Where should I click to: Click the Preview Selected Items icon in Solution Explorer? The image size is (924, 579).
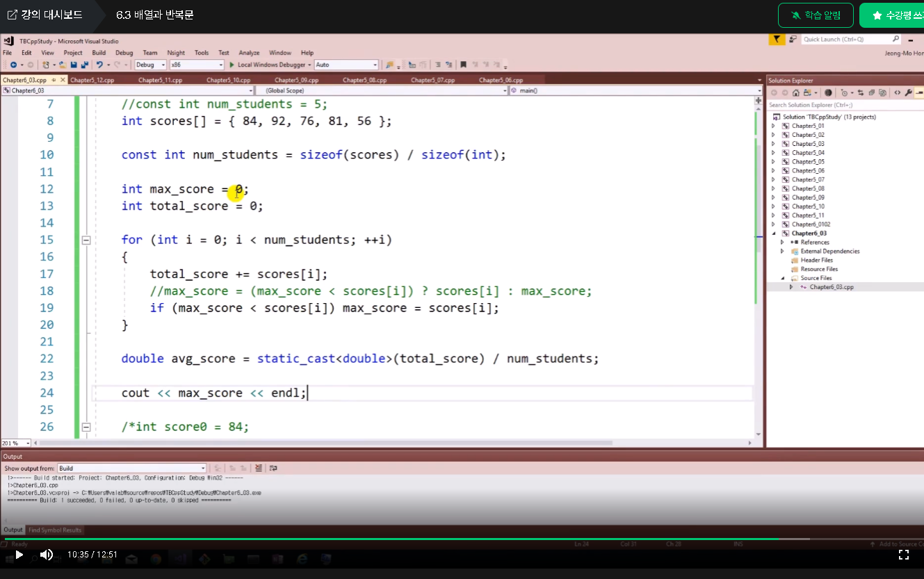918,92
